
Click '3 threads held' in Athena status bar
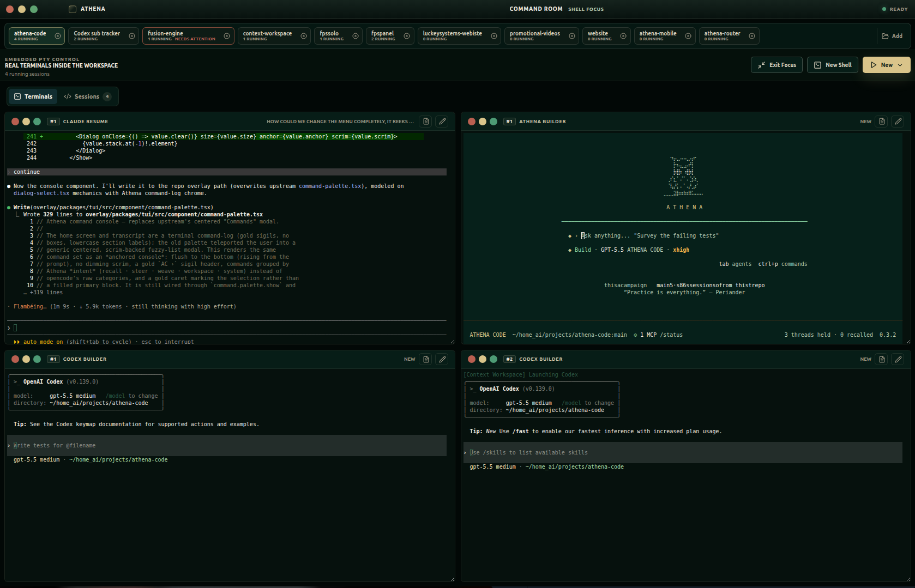click(808, 335)
